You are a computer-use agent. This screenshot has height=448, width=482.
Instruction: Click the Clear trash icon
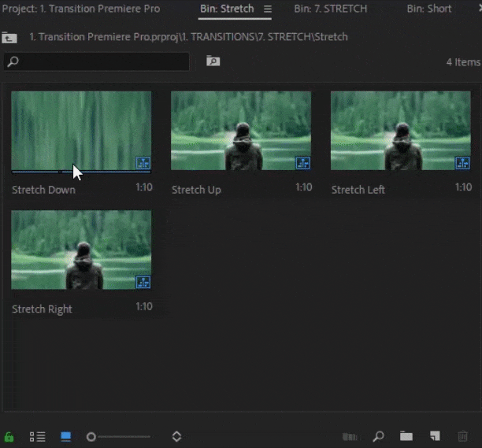click(x=462, y=436)
